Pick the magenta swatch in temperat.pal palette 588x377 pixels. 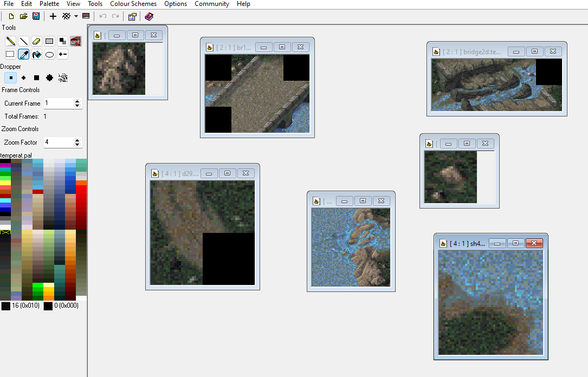click(x=5, y=165)
